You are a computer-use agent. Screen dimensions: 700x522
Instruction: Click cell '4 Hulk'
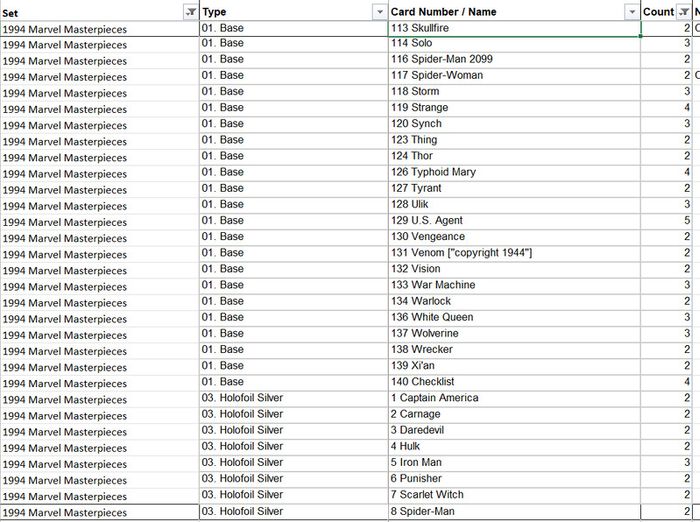tap(514, 446)
